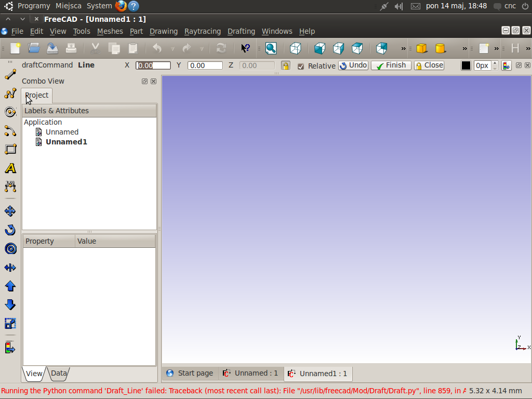Launch Firefox from the top panel

(x=121, y=6)
